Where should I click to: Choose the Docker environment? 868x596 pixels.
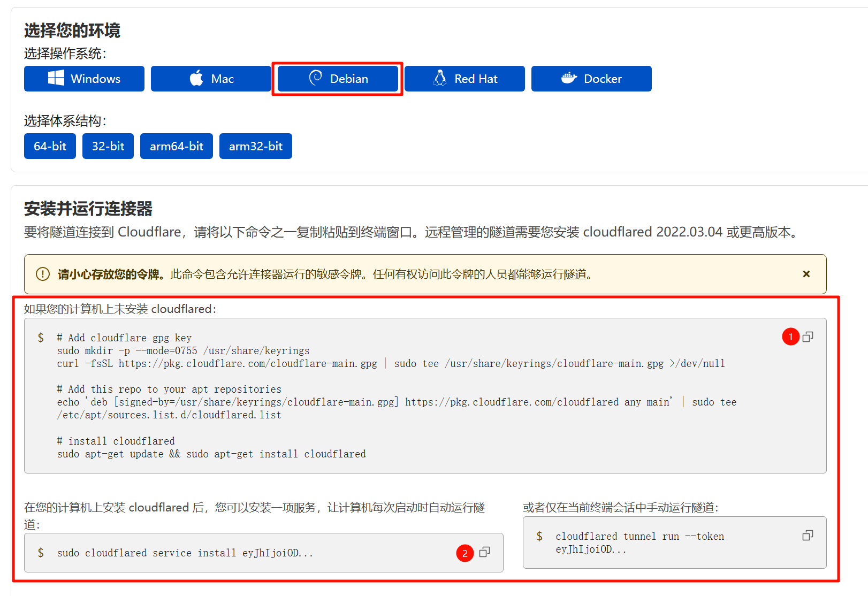point(591,78)
